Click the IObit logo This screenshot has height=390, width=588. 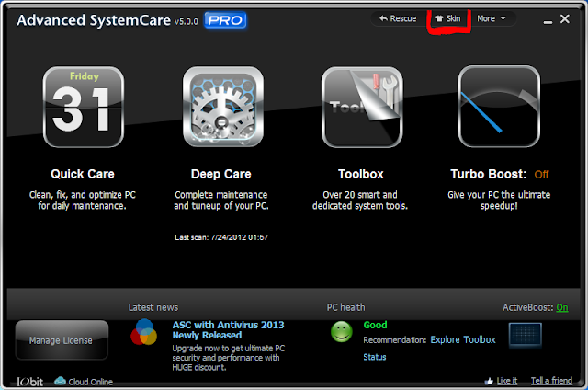point(29,382)
